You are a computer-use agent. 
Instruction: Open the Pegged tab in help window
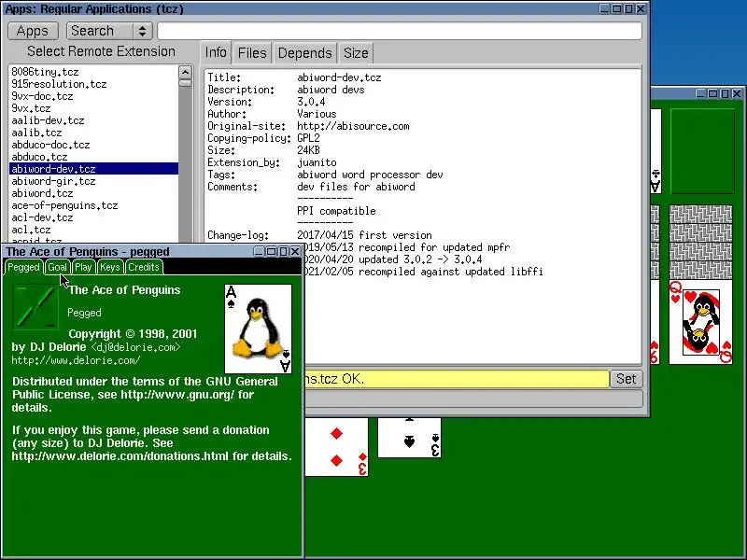coord(23,267)
